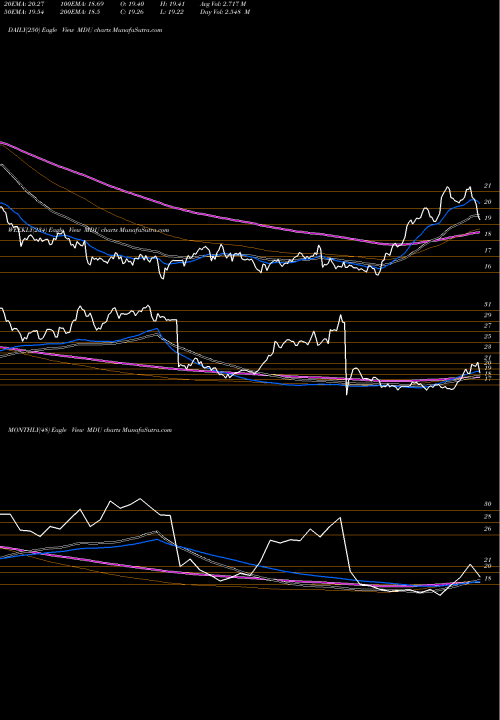Click the 31 price label on weekly chart
This screenshot has width=500, height=720.
[x=488, y=304]
